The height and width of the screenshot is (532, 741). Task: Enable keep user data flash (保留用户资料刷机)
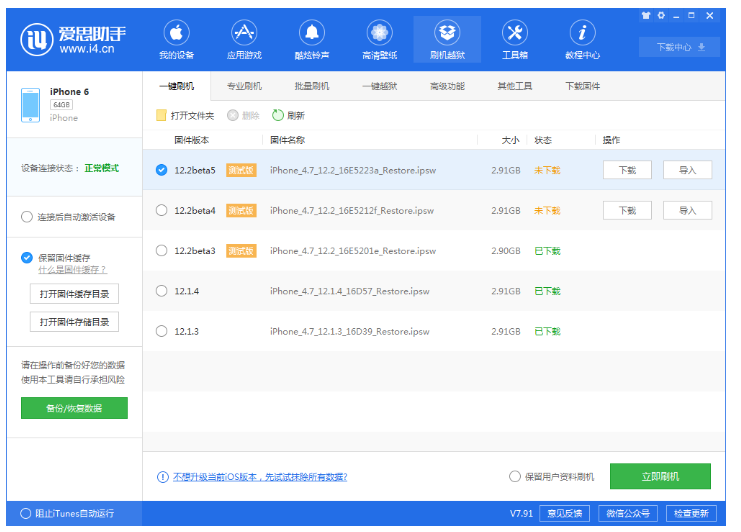click(x=515, y=477)
